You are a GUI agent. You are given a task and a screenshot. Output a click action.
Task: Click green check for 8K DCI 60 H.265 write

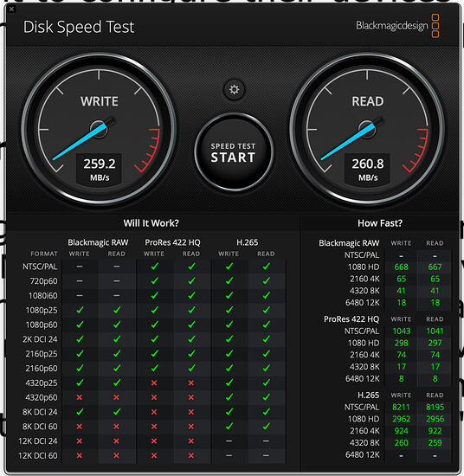(x=229, y=426)
